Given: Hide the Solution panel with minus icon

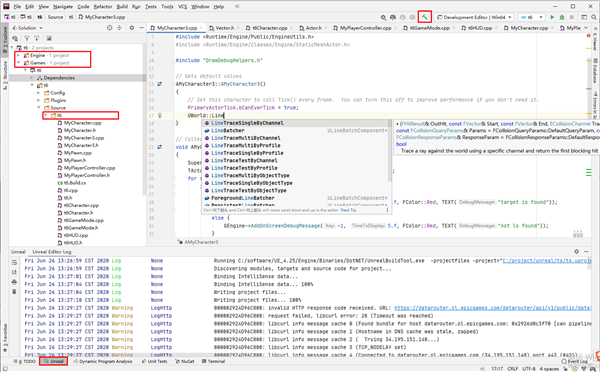Looking at the screenshot, I should [141, 28].
